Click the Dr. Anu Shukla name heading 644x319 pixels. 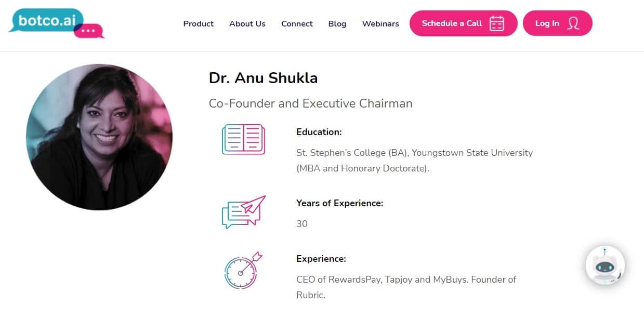(263, 78)
